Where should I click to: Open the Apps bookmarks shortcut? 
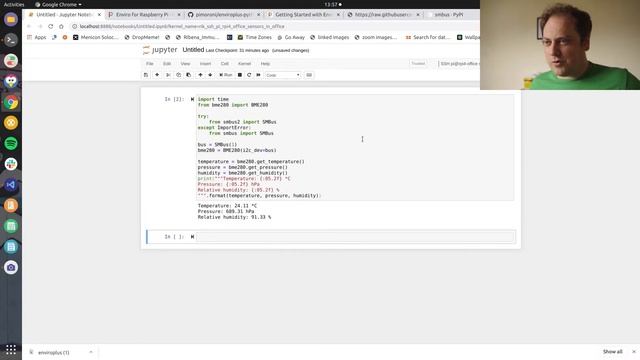pyautogui.click(x=37, y=37)
